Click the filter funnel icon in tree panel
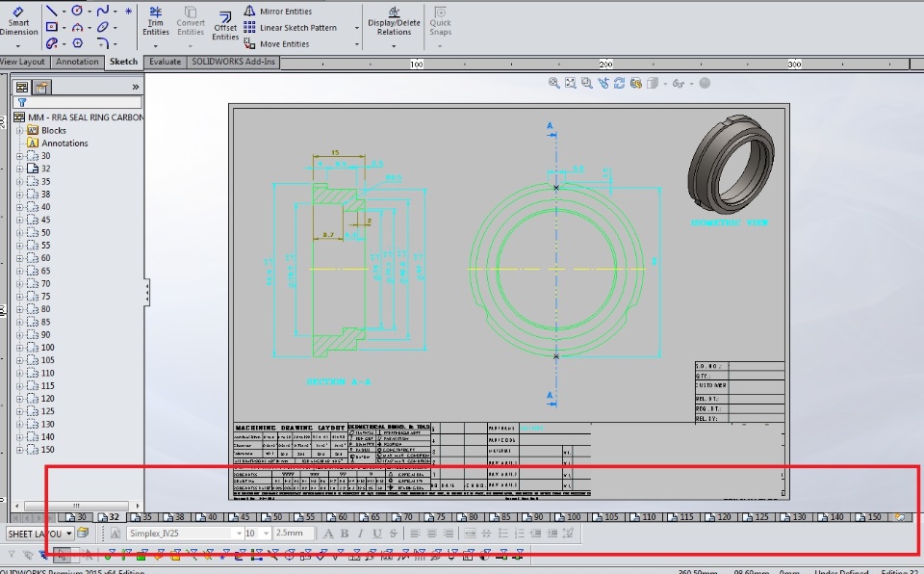 pyautogui.click(x=21, y=101)
